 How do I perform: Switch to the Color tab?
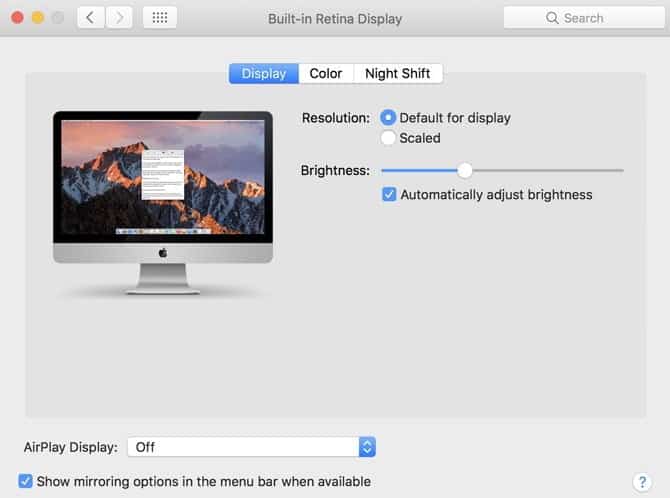tap(326, 74)
